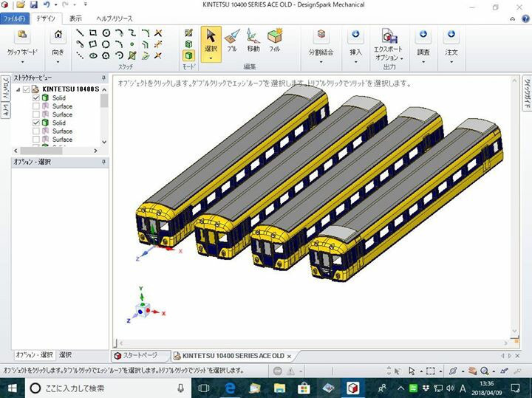Image resolution: width=532 pixels, height=398 pixels.
Task: Switch to Sketch mode icon
Action: (x=188, y=33)
